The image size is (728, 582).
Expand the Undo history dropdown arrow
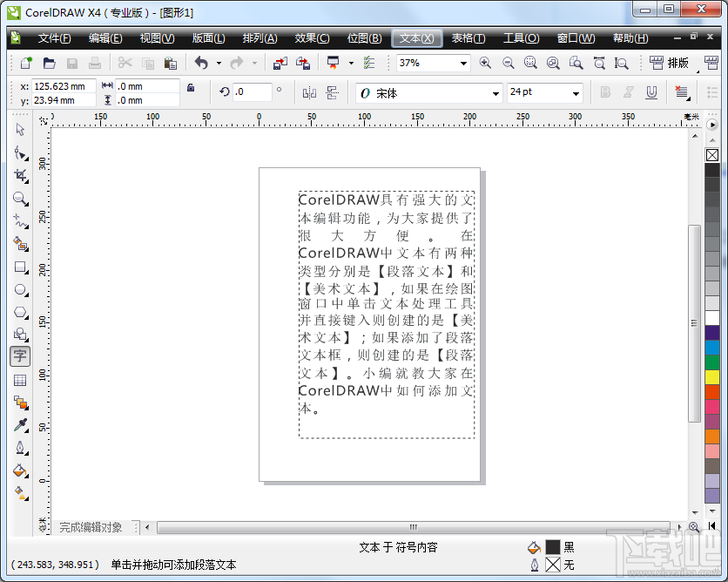219,63
